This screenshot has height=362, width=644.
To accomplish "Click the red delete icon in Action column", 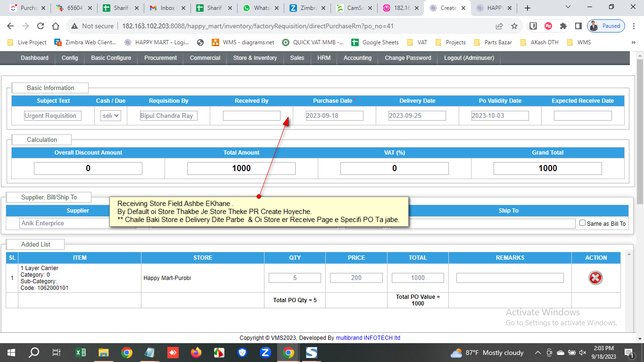I will pos(595,278).
